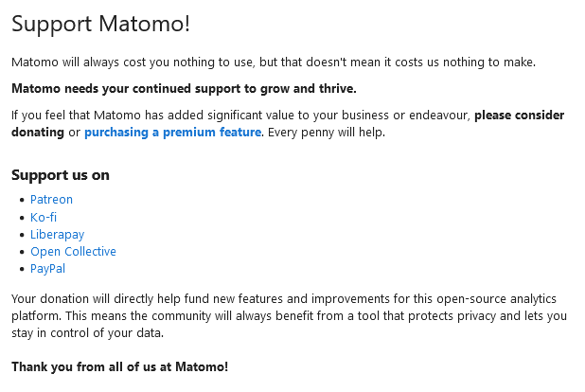Click the bullet point before Patreon

click(22, 200)
